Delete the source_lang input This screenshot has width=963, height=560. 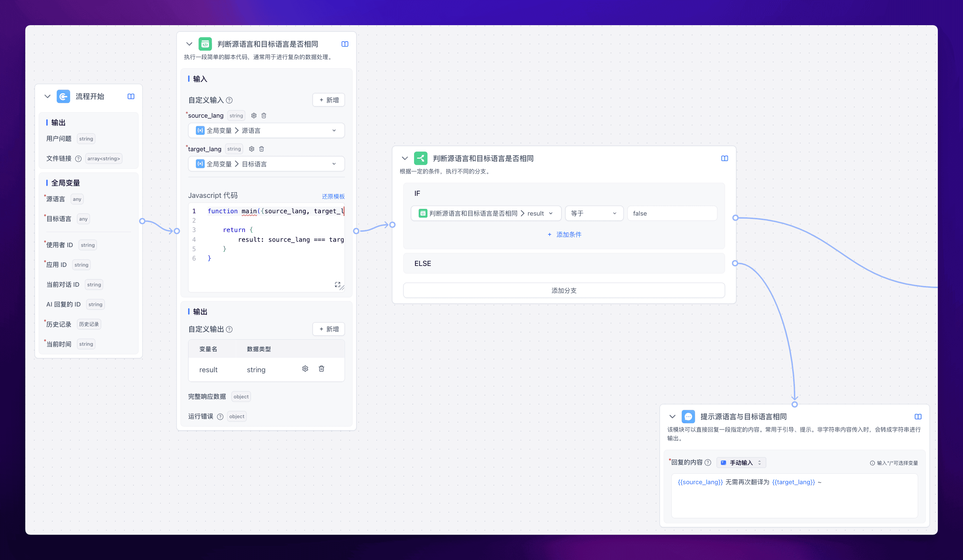click(x=264, y=115)
